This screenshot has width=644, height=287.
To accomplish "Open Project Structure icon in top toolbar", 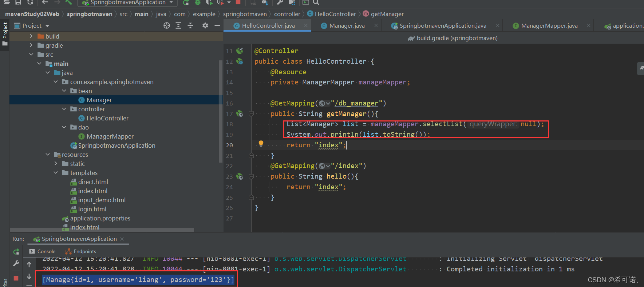I will click(x=292, y=2).
